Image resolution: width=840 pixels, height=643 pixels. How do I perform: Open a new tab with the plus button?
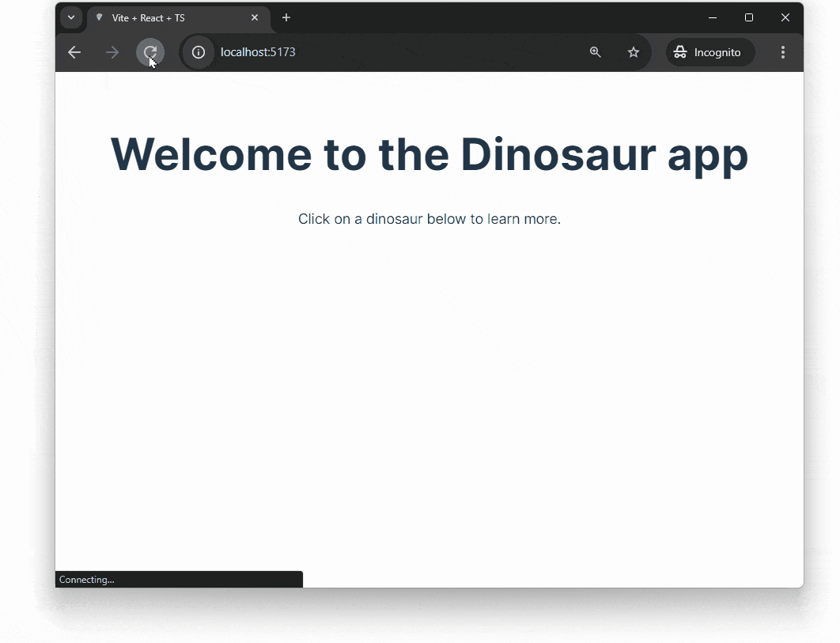coord(286,17)
